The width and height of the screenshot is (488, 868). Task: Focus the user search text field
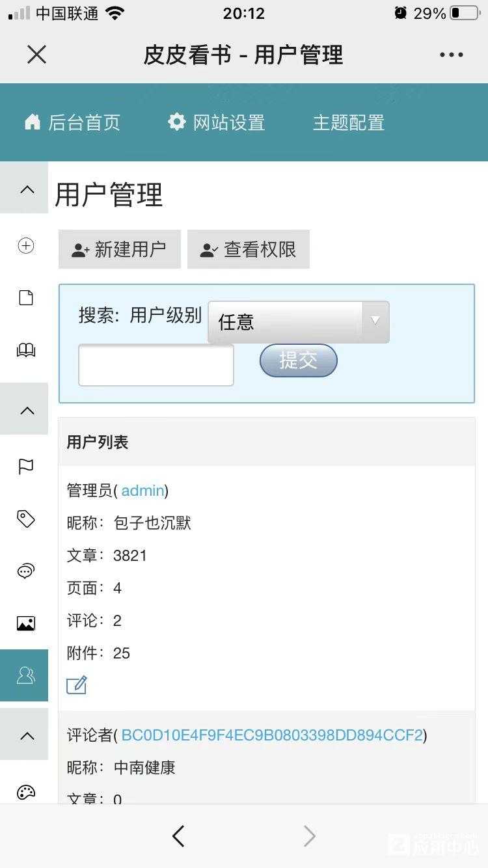pos(156,365)
